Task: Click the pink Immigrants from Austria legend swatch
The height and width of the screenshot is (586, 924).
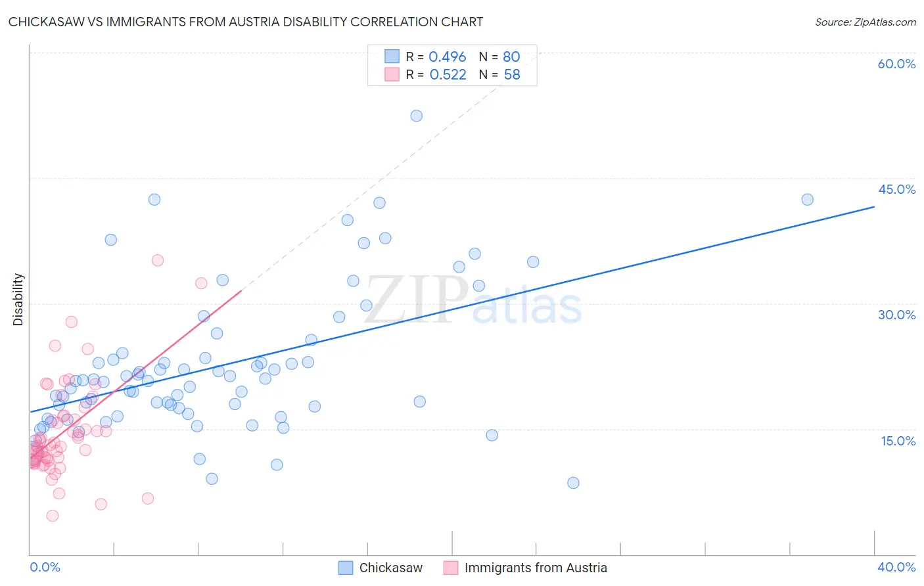Action: 451,568
